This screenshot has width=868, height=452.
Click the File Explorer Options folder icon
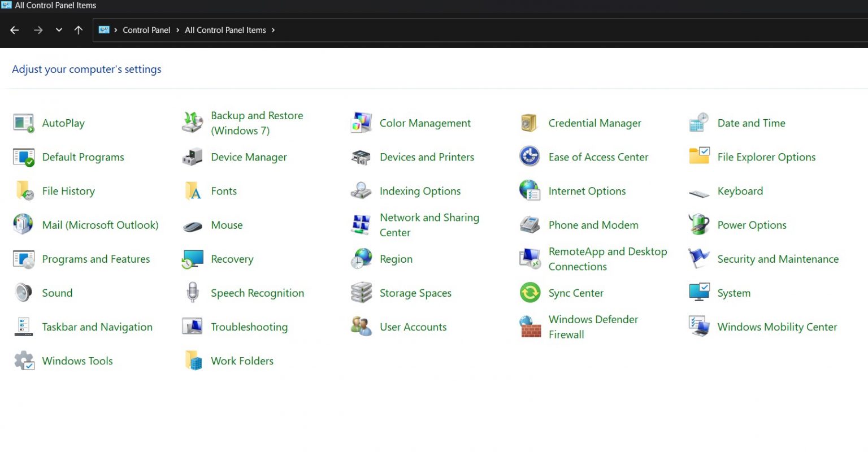(x=699, y=155)
